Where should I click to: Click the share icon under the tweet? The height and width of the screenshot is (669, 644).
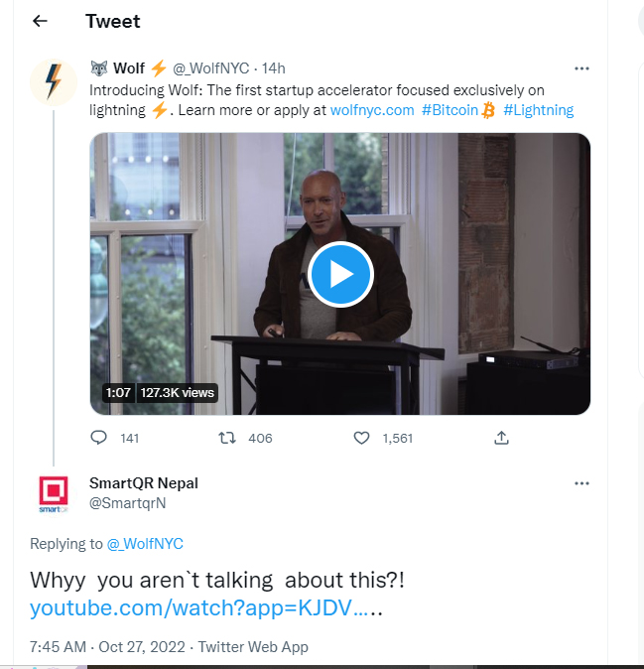click(501, 438)
